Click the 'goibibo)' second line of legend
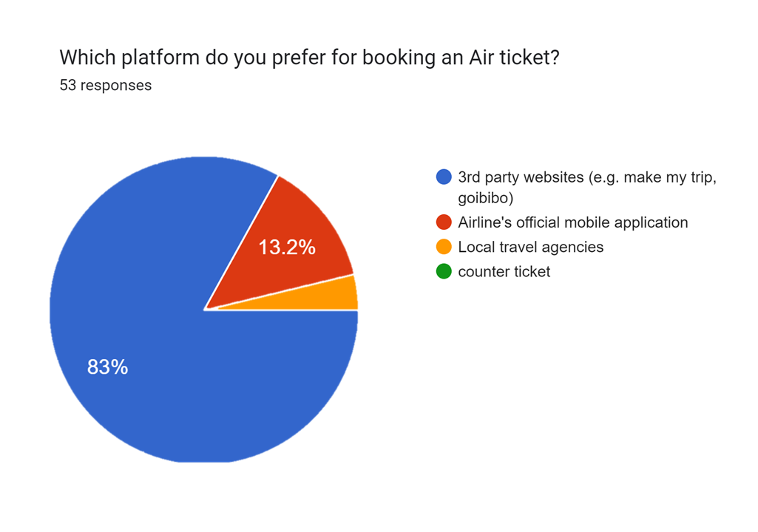The width and height of the screenshot is (758, 532). 486,198
